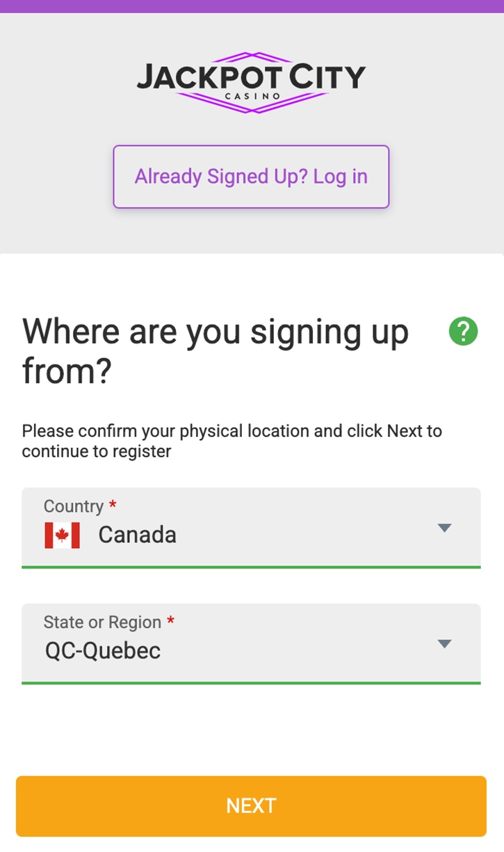Open help via green question mark icon
This screenshot has height=852, width=504.
click(x=463, y=331)
